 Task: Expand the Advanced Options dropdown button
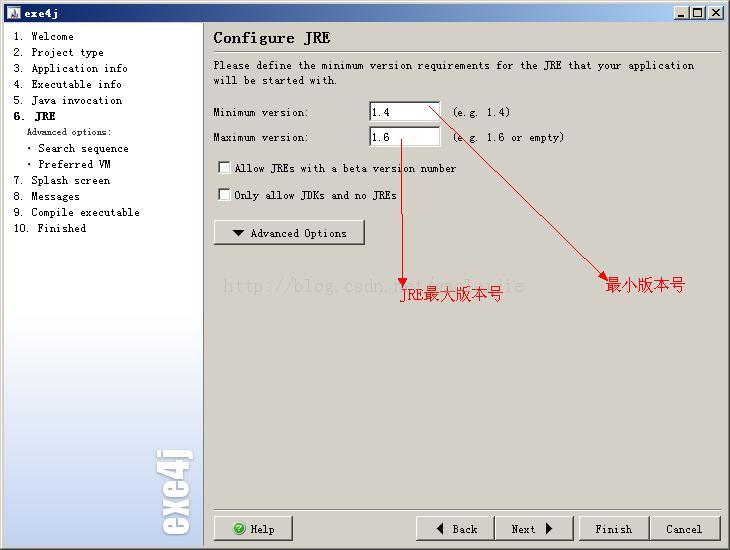pos(289,232)
